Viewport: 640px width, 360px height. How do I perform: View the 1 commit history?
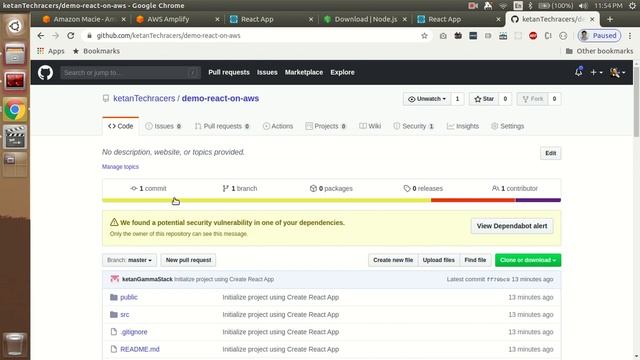pos(148,188)
